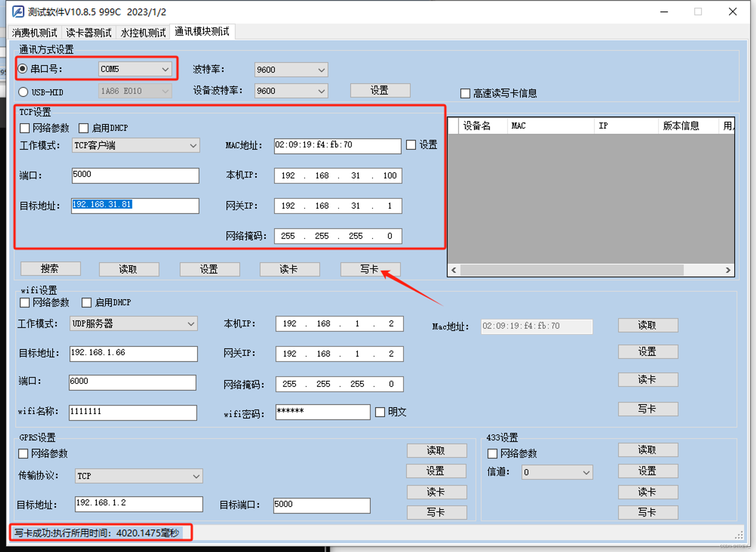Open the 信道 dropdown showing 0
This screenshot has height=552, width=756.
click(x=557, y=472)
